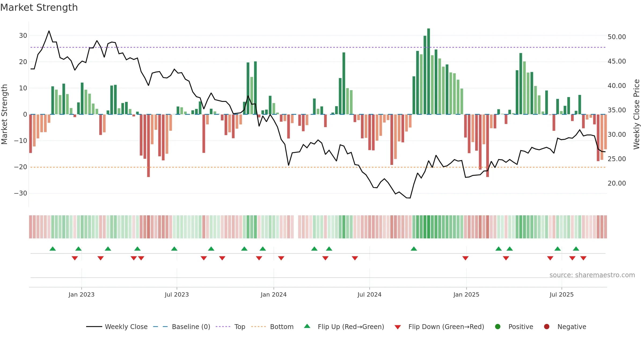Image resolution: width=644 pixels, height=362 pixels.
Task: Click the dark red Negative circle legend icon
Action: click(547, 327)
